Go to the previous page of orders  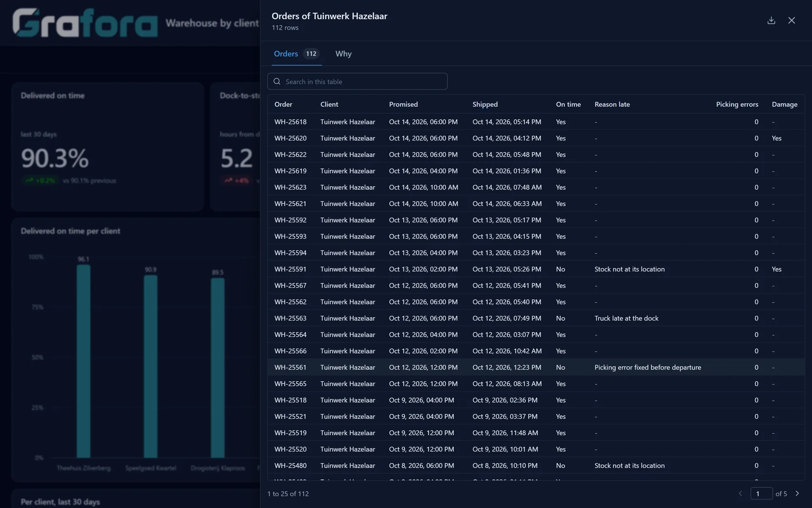[x=741, y=494]
